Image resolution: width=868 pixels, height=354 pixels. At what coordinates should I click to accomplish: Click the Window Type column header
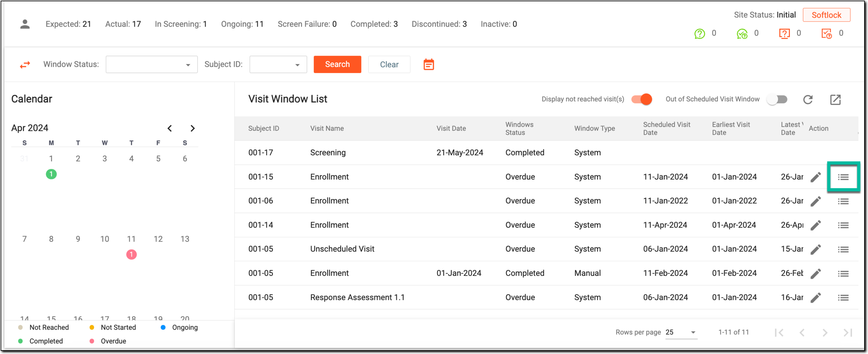tap(594, 129)
